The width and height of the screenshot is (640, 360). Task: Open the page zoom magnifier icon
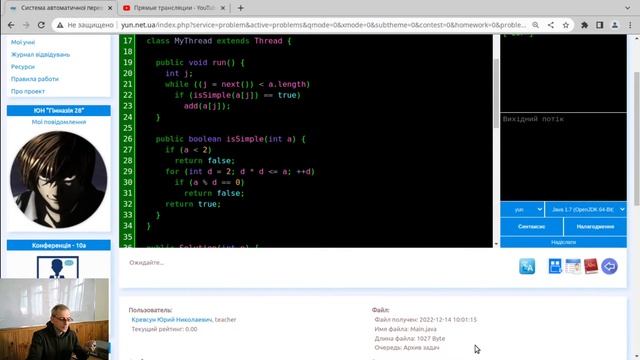[x=535, y=25]
